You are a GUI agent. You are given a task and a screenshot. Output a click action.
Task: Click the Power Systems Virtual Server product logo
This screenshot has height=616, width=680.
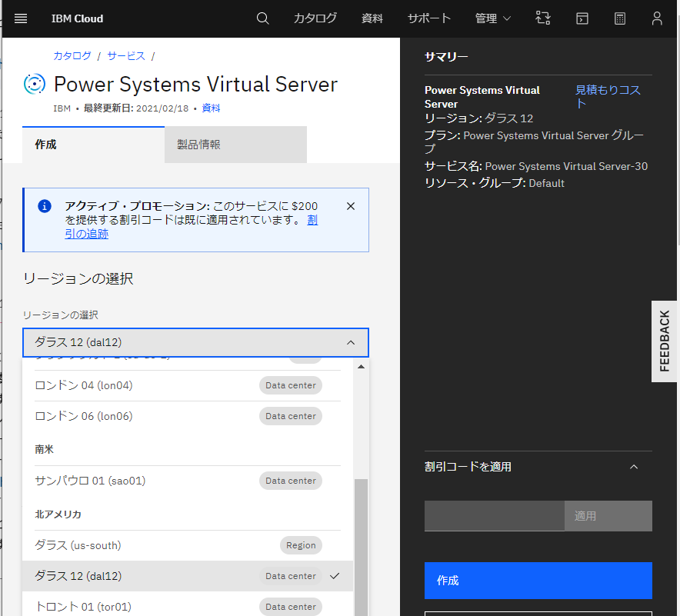pyautogui.click(x=34, y=85)
